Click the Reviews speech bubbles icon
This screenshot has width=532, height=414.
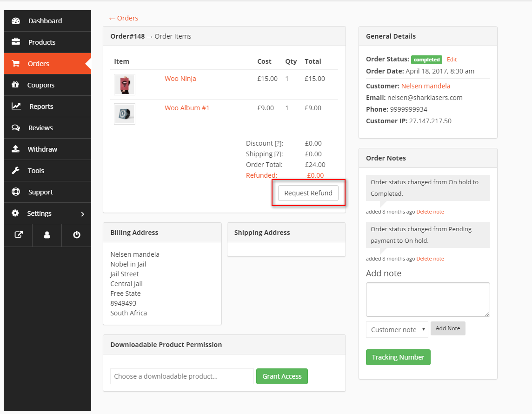click(16, 127)
